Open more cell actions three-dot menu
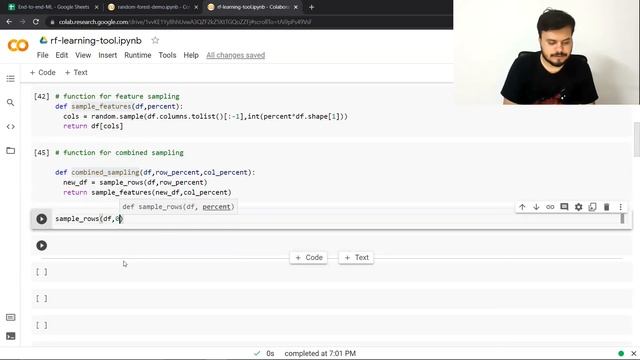This screenshot has height=360, width=640. 620,207
